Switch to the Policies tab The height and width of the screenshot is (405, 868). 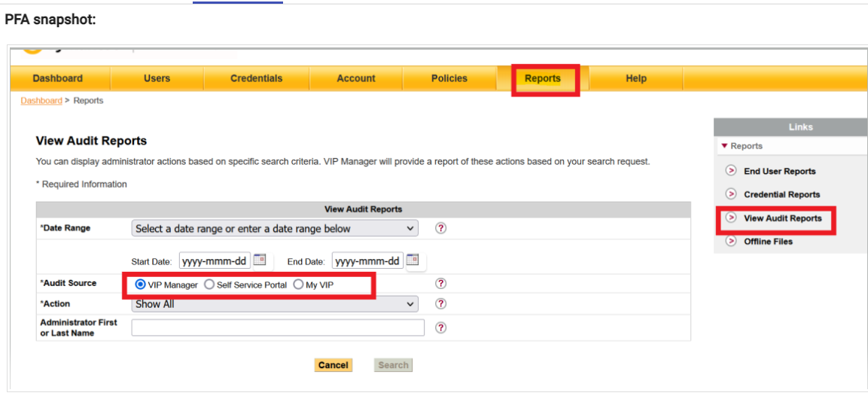tap(449, 78)
